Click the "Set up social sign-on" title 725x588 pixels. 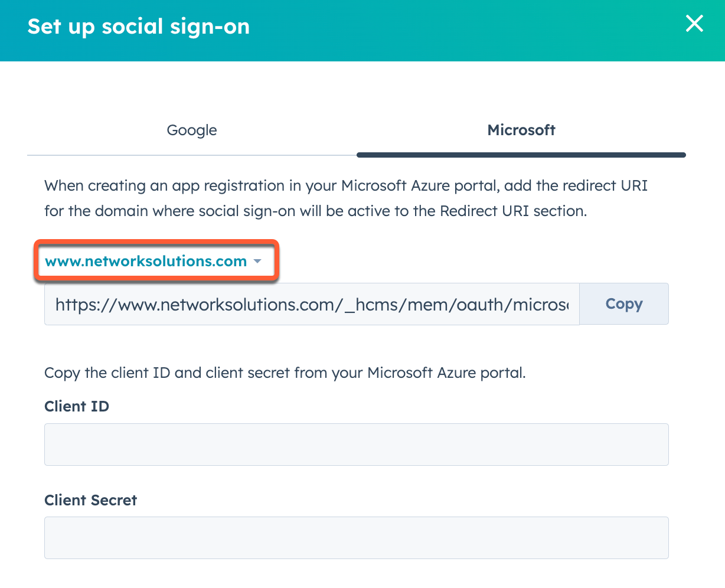[139, 27]
